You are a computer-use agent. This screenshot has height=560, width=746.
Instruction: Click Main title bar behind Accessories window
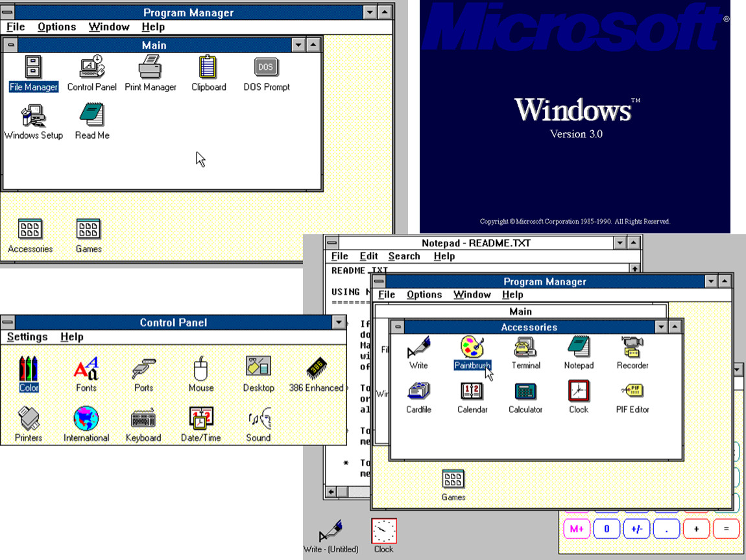[520, 311]
